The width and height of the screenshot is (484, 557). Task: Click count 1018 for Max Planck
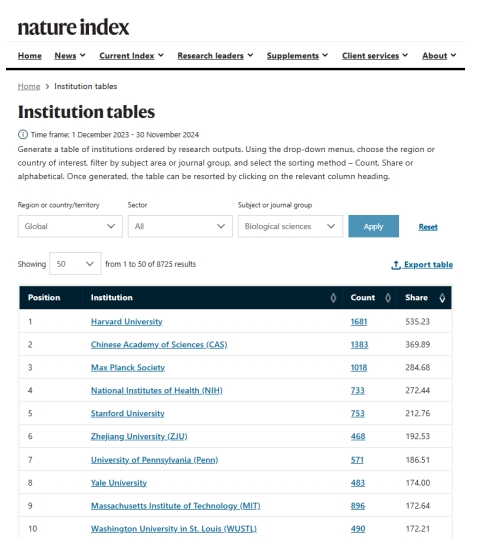pyautogui.click(x=359, y=368)
